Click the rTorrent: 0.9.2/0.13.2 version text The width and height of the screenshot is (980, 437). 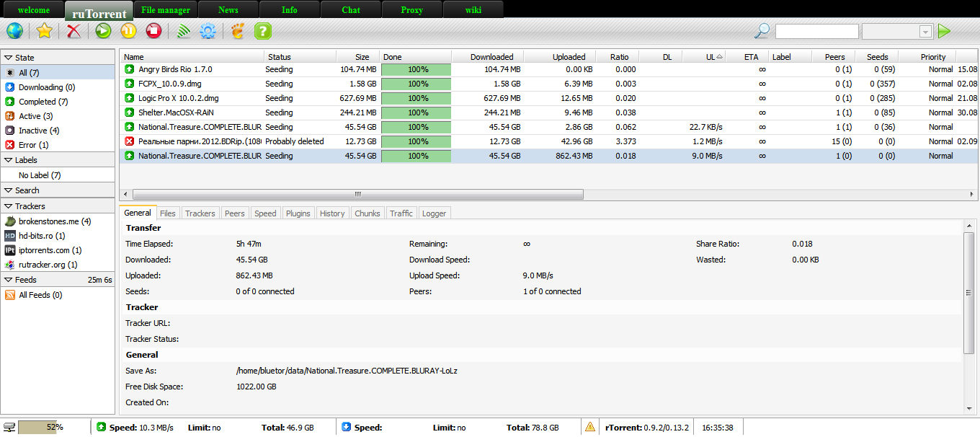(x=647, y=428)
